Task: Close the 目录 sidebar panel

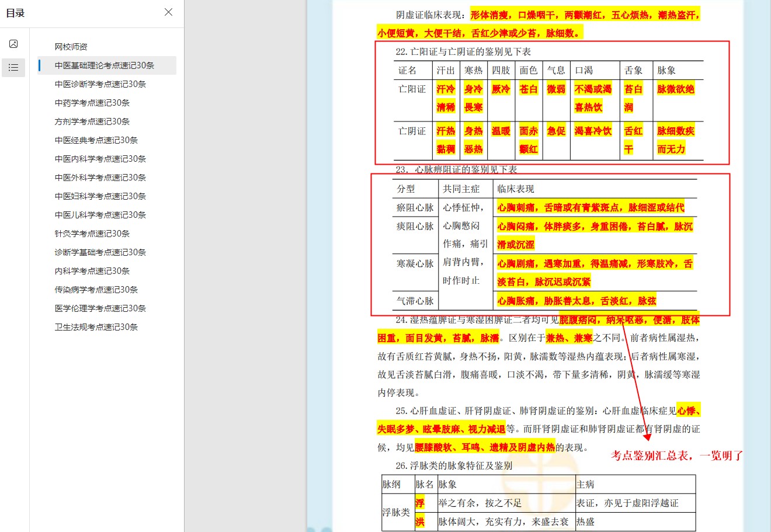Action: click(168, 12)
